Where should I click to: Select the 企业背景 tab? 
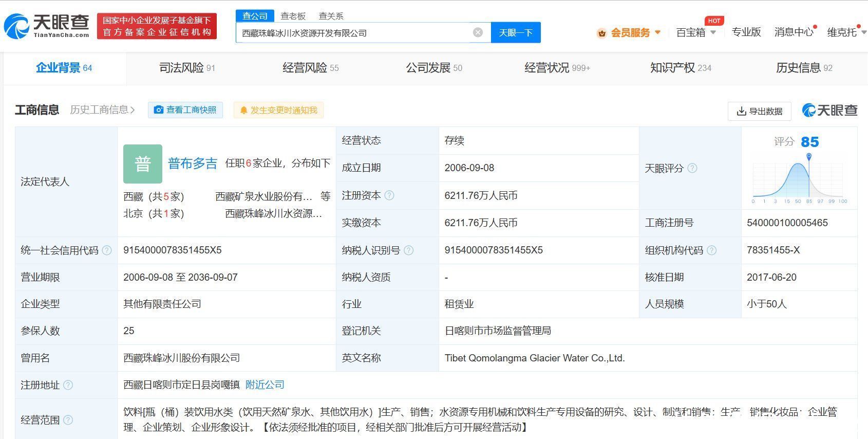point(64,68)
